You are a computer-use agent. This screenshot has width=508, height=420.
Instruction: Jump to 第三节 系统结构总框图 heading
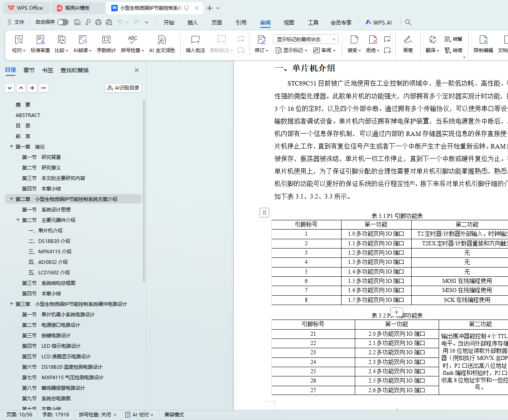click(x=58, y=283)
